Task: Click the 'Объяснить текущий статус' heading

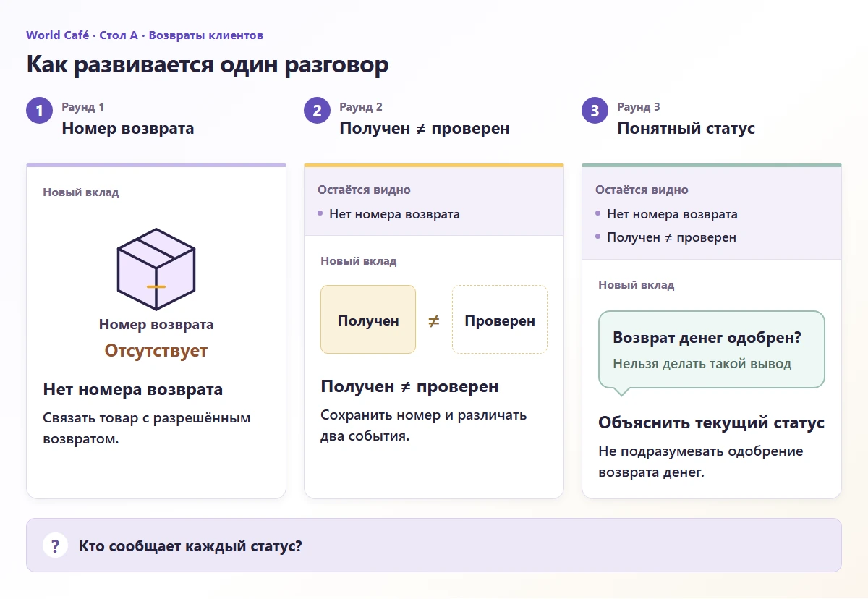Action: (x=712, y=423)
